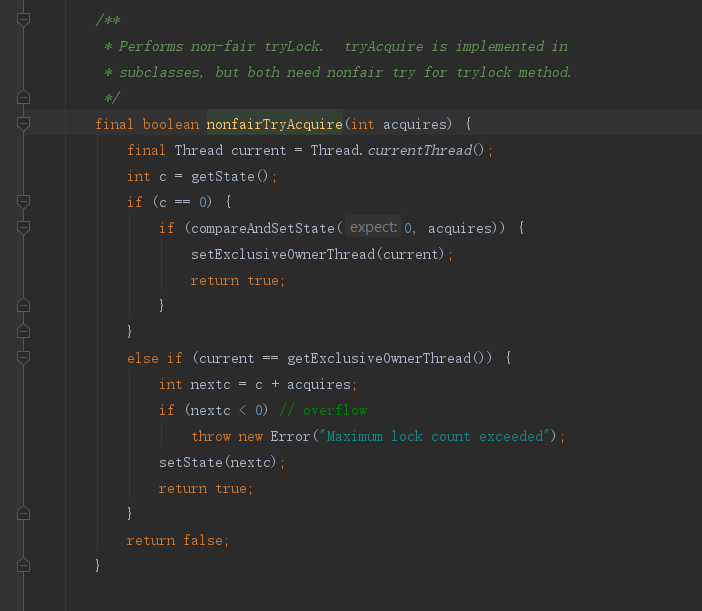Click fold end marker of if (c == 0) block
The height and width of the screenshot is (611, 702).
(x=23, y=332)
